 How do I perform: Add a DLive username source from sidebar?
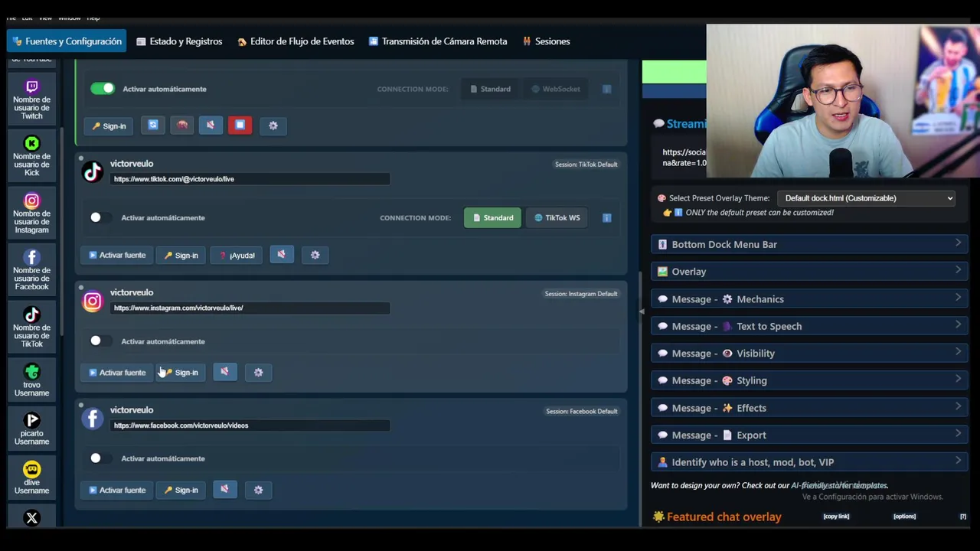(31, 478)
